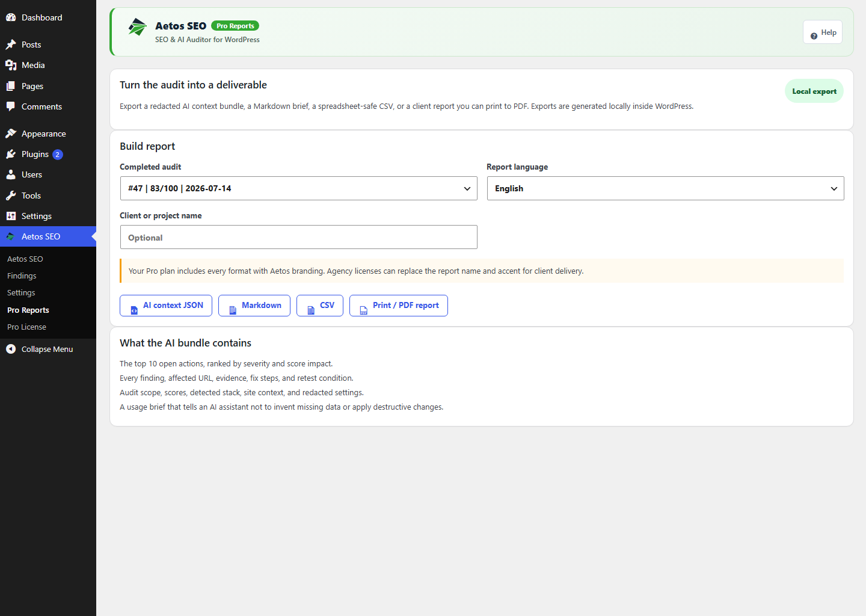The height and width of the screenshot is (616, 866).
Task: Click the 'Completed audit' field label
Action: pos(150,167)
